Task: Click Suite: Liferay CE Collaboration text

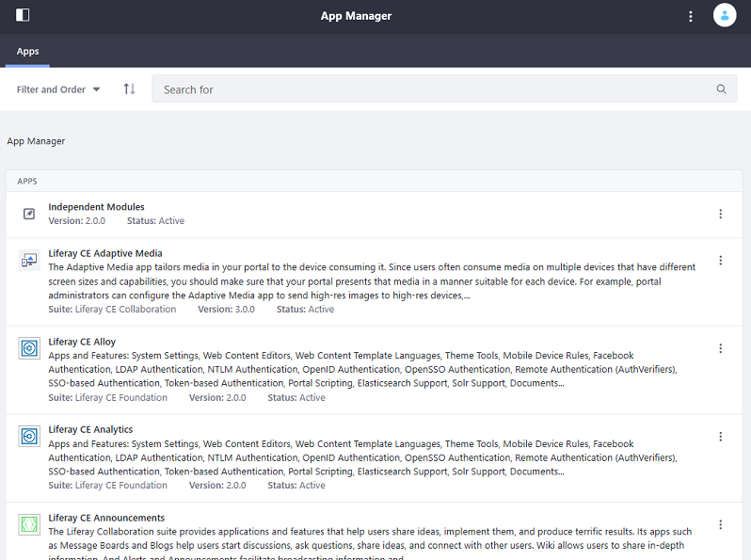Action: coord(112,310)
